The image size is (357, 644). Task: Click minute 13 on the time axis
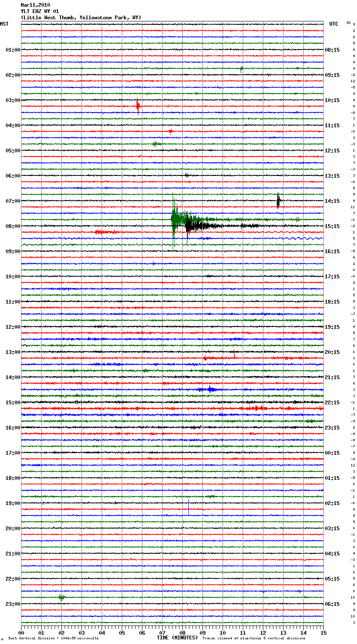coord(283,633)
